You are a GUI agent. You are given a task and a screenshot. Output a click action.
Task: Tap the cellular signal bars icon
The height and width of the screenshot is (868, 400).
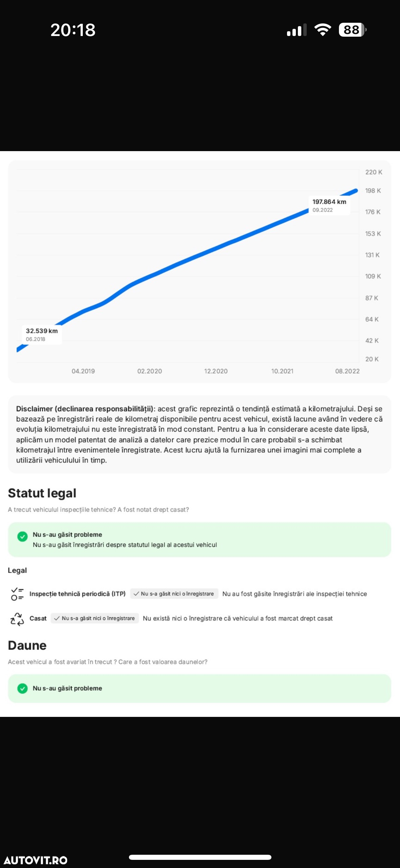tap(297, 30)
